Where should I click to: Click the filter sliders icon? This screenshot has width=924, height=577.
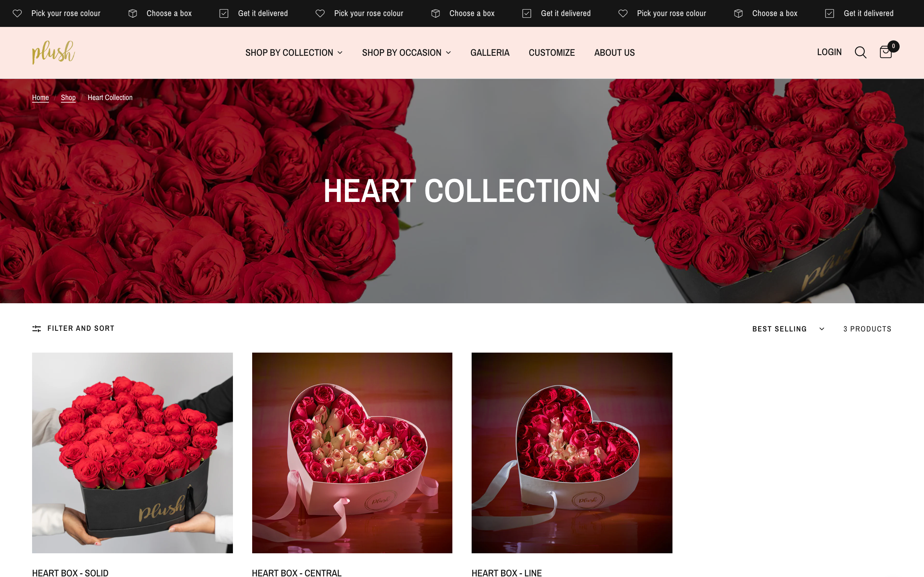(37, 329)
